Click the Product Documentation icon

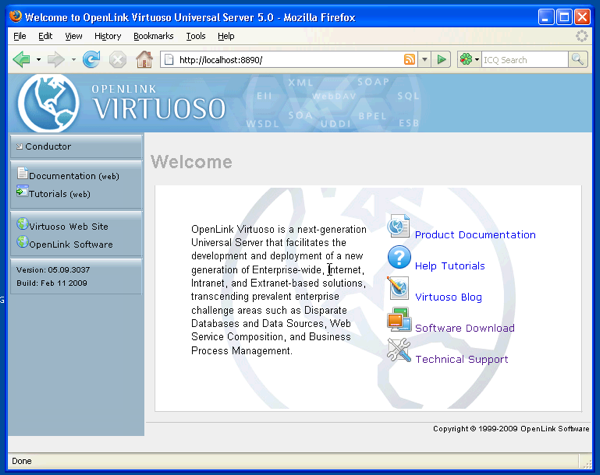coord(399,226)
